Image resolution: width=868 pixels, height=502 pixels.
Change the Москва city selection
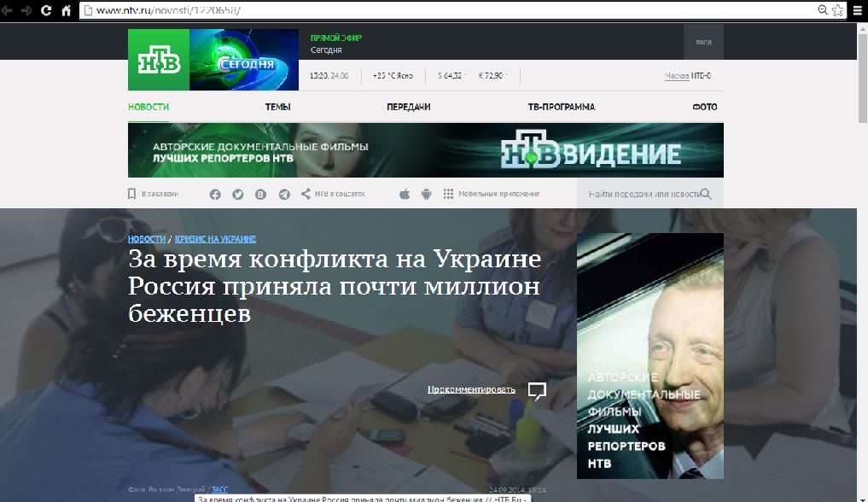(x=677, y=76)
